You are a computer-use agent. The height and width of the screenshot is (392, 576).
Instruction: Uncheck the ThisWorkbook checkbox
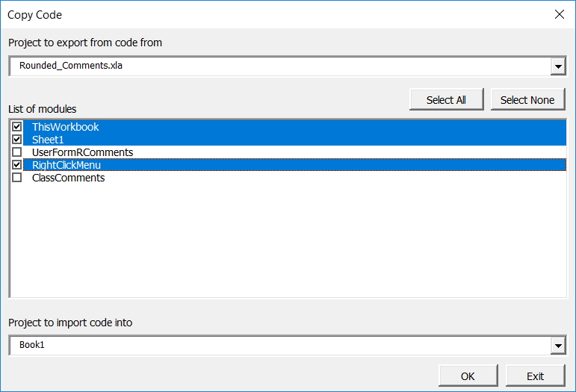17,127
